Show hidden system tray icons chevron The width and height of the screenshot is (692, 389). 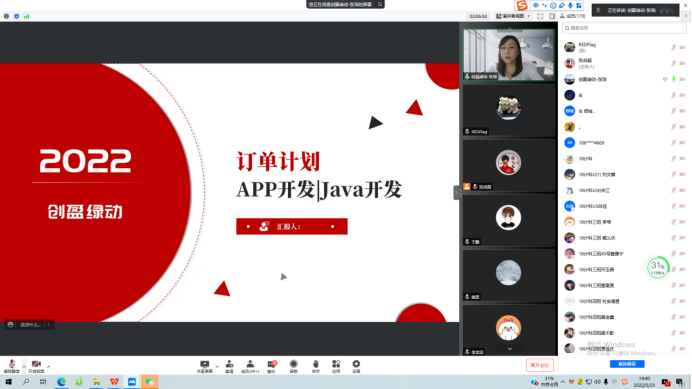563,382
